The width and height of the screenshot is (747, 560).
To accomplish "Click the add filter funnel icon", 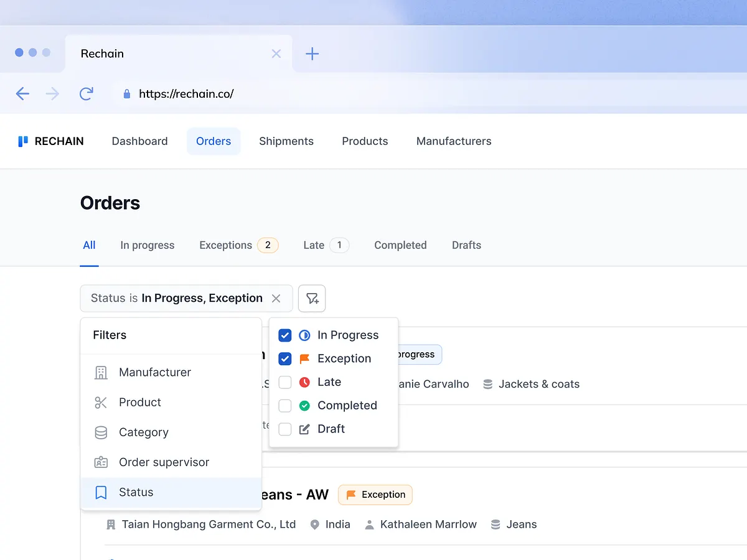I will click(x=312, y=298).
